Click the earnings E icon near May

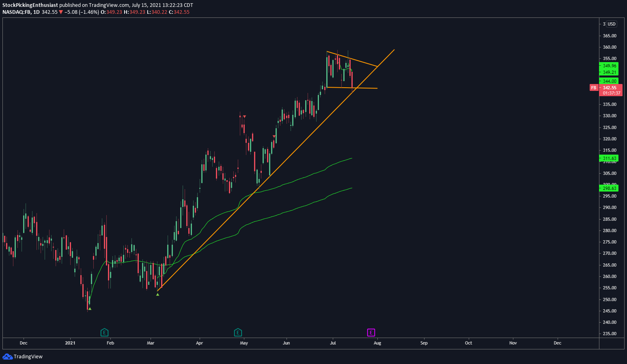pyautogui.click(x=238, y=333)
